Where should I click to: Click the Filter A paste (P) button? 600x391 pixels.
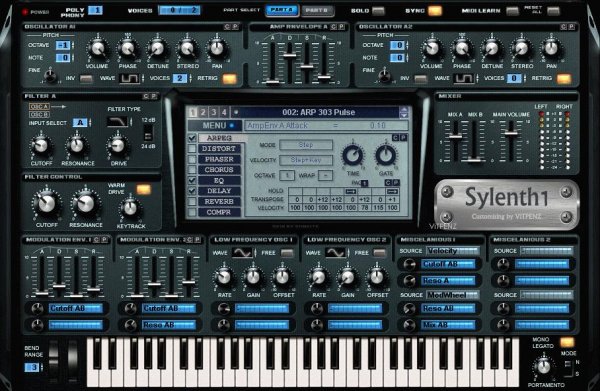tap(153, 96)
